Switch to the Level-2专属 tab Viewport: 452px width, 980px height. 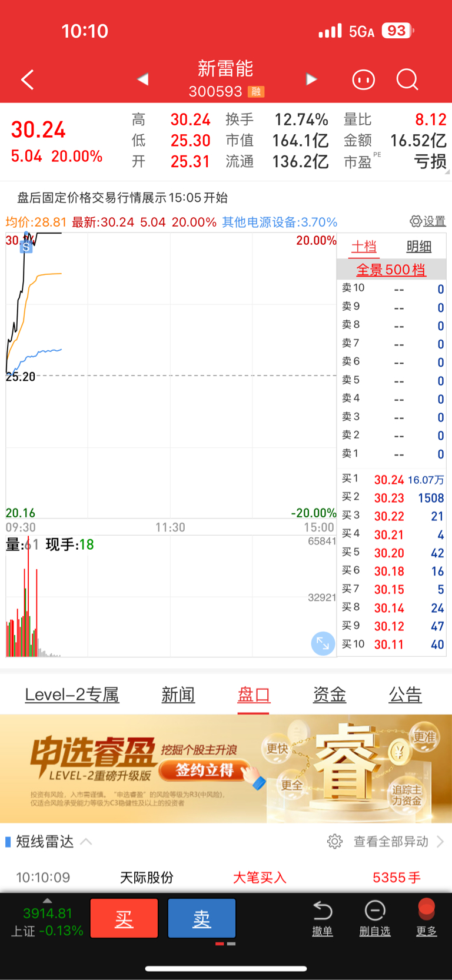coord(72,695)
